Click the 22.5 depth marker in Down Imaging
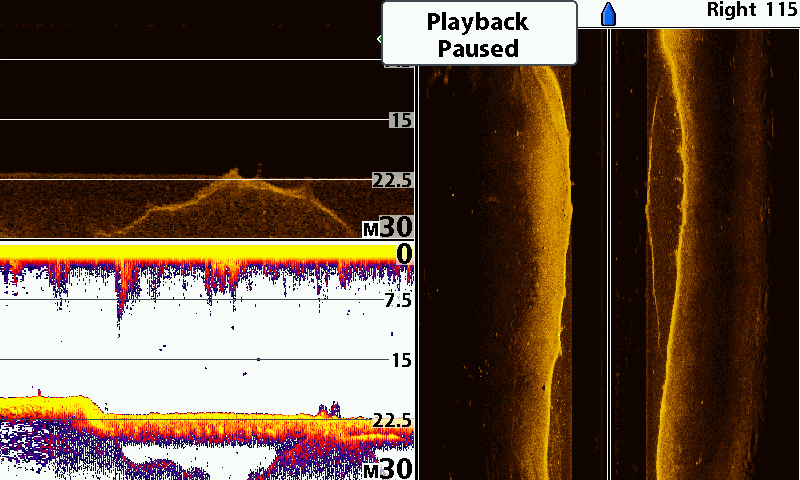 (392, 180)
